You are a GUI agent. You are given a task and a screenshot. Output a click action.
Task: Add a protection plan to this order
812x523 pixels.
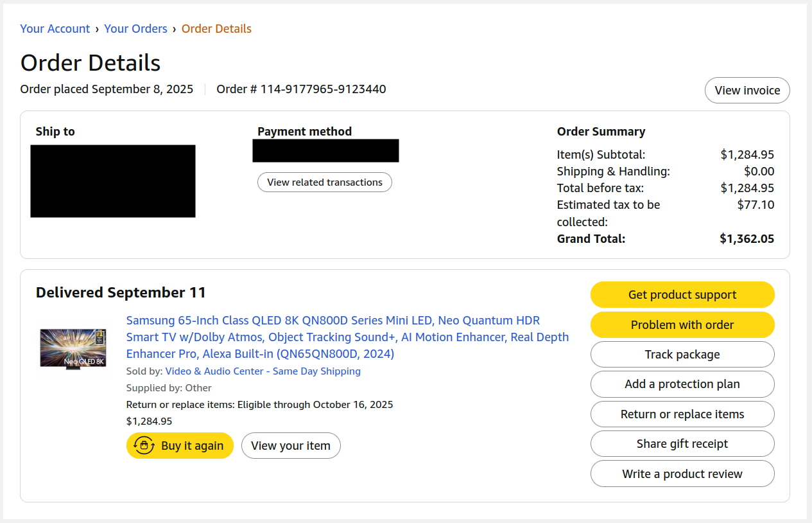[x=682, y=384]
